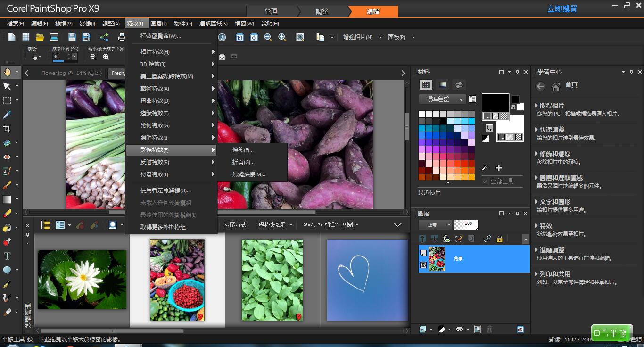Click the 立即購買 link
Image resolution: width=644 pixels, height=347 pixels.
pyautogui.click(x=562, y=9)
